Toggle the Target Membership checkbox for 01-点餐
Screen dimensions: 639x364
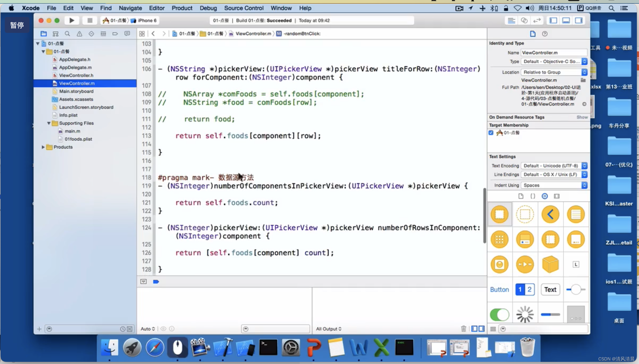492,132
